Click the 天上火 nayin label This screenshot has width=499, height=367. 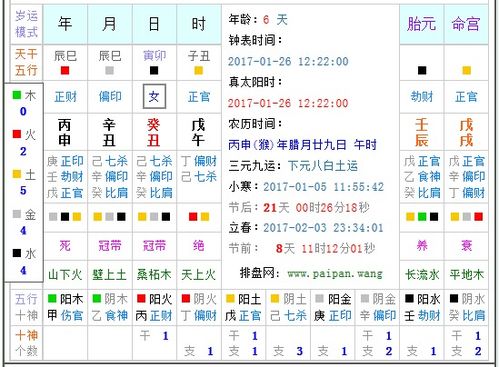199,275
